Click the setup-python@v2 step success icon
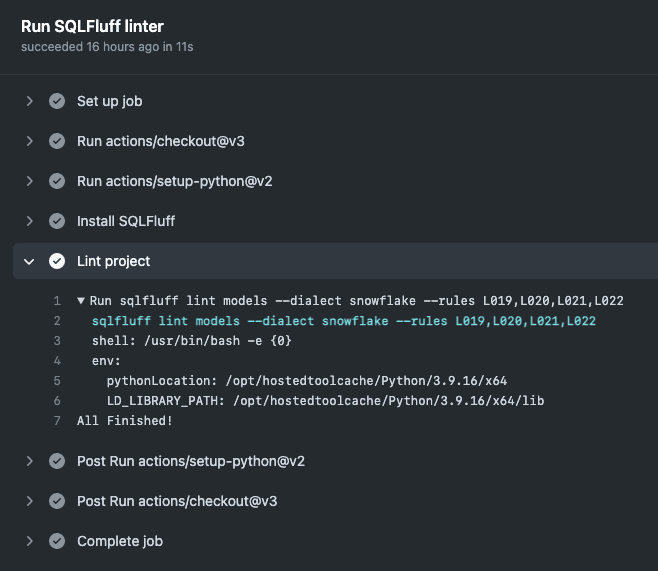This screenshot has height=571, width=658. coord(57,181)
